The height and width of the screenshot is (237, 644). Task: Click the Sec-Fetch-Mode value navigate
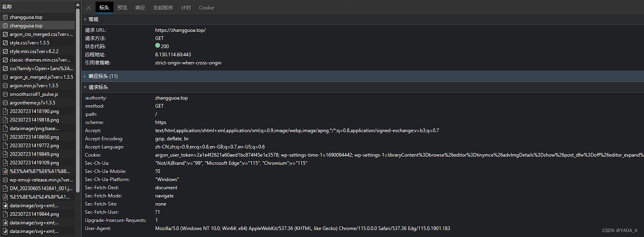coord(164,196)
